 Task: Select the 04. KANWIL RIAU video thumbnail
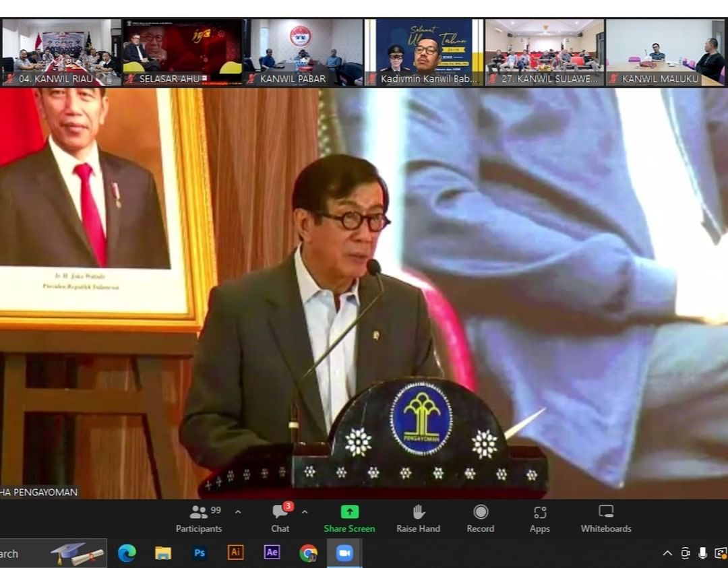pos(61,52)
